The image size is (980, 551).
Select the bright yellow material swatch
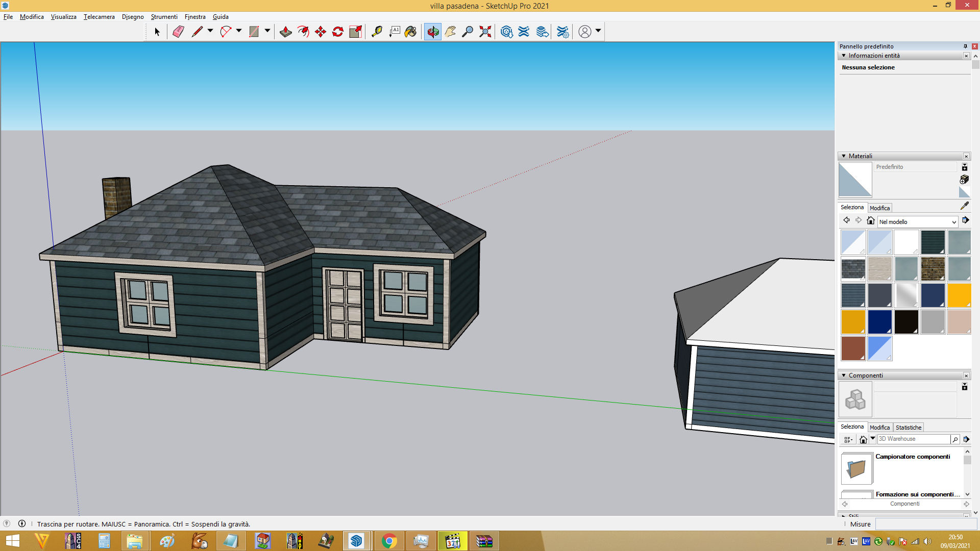point(959,295)
